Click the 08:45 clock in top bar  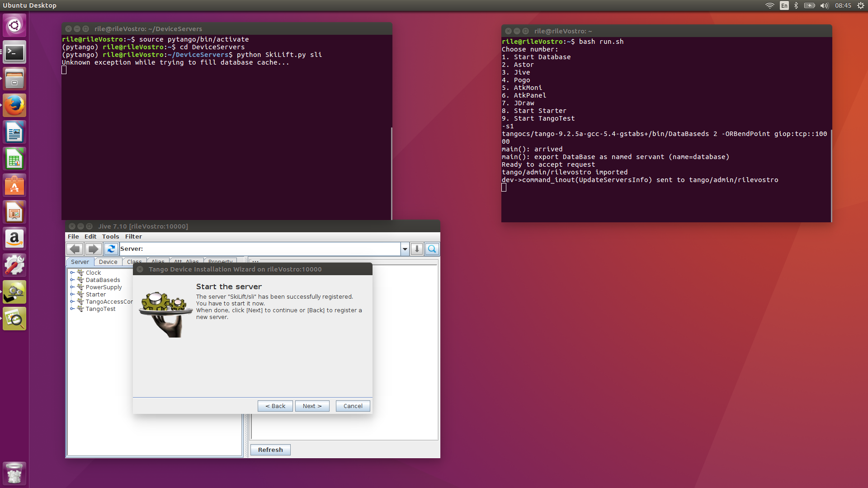point(843,5)
